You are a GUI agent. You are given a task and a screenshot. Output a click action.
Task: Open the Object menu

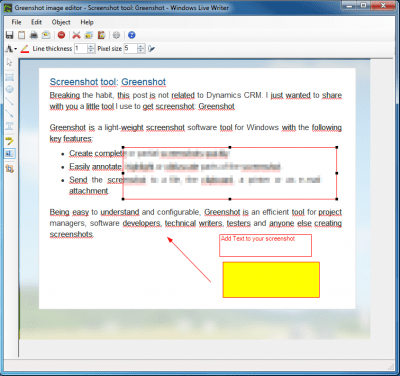[61, 22]
